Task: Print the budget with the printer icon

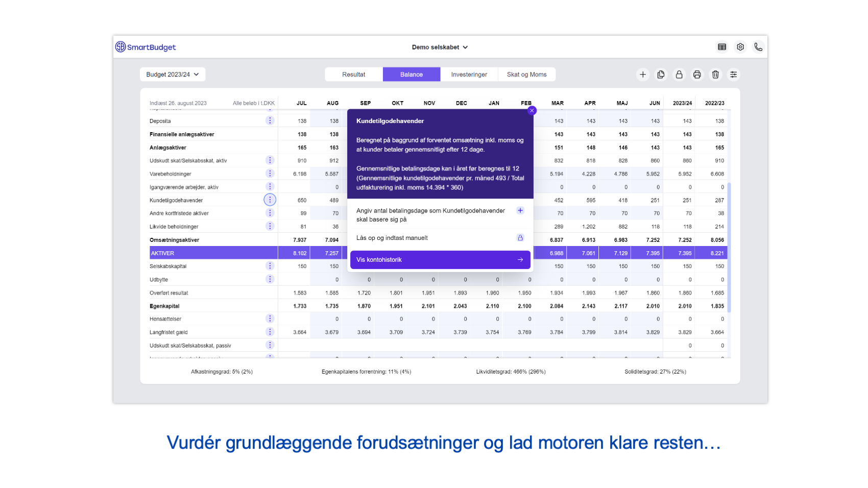Action: coord(697,75)
